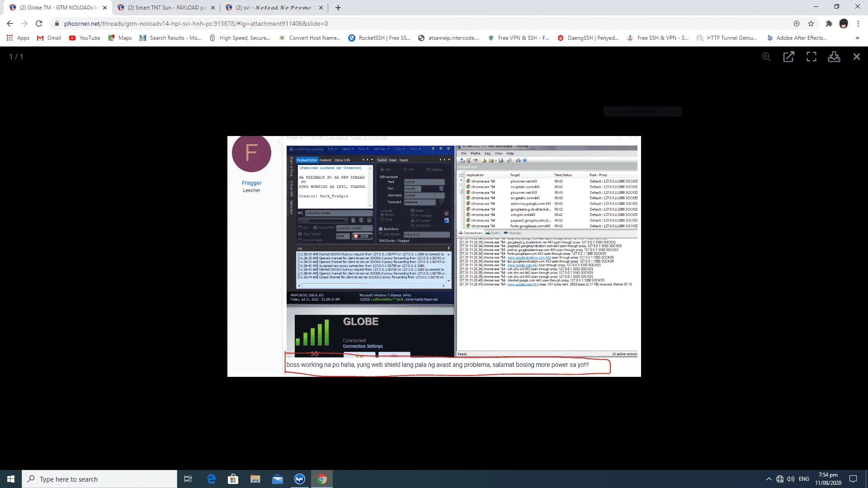Go forward in browser history

(24, 23)
